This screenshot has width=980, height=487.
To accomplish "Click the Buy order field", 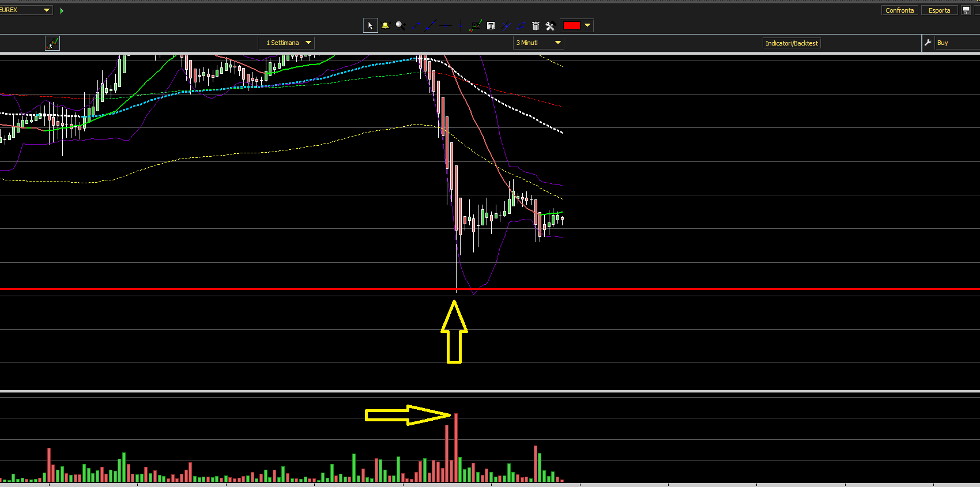I will point(956,43).
